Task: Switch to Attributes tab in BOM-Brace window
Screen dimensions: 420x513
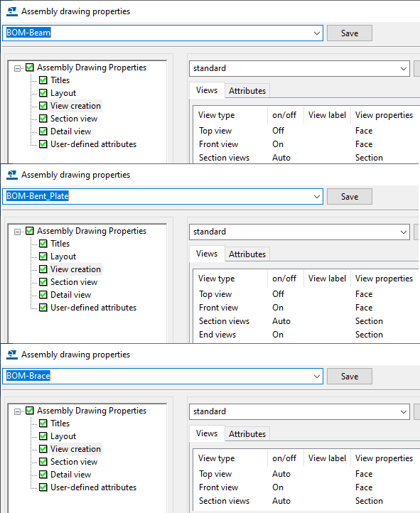Action: coord(247,433)
